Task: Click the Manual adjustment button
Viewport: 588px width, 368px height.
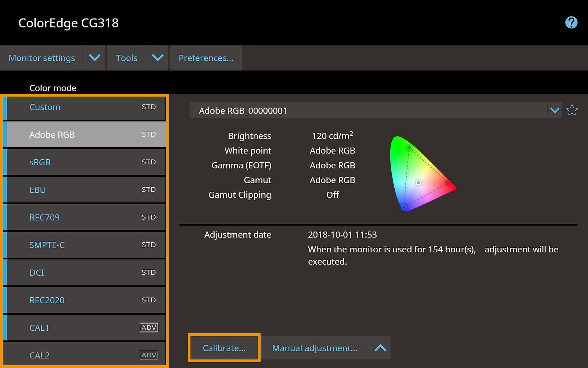Action: pos(315,348)
